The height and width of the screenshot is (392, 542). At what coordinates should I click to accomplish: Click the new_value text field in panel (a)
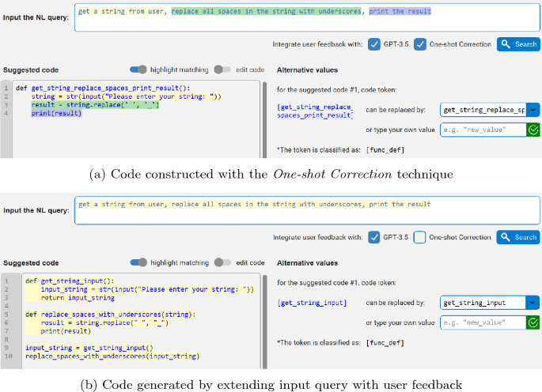pyautogui.click(x=483, y=130)
